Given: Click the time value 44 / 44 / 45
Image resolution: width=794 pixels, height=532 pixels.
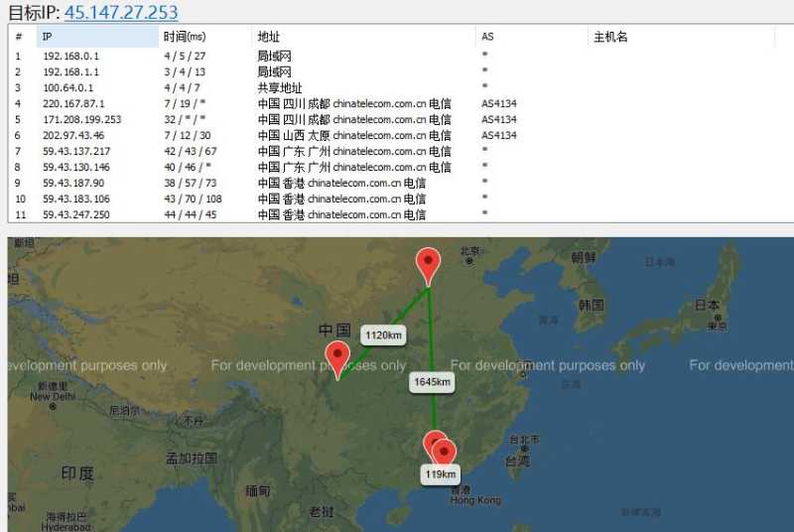Looking at the screenshot, I should point(190,214).
